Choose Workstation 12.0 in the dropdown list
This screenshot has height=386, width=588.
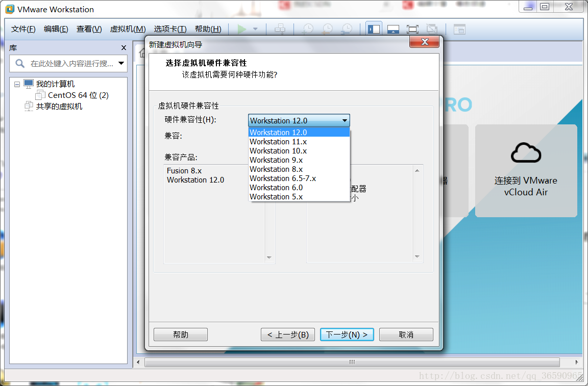(x=299, y=132)
